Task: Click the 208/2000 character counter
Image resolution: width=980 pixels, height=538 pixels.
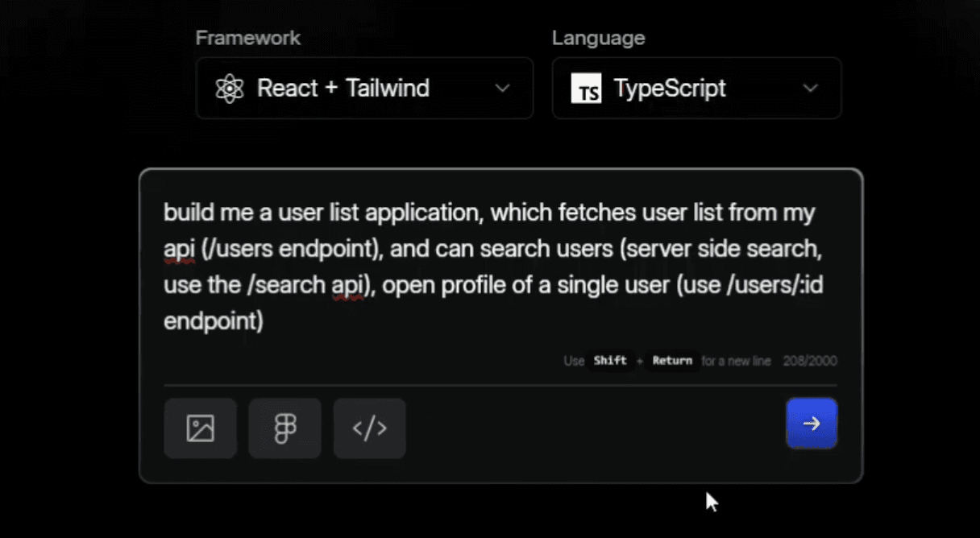Action: [809, 361]
